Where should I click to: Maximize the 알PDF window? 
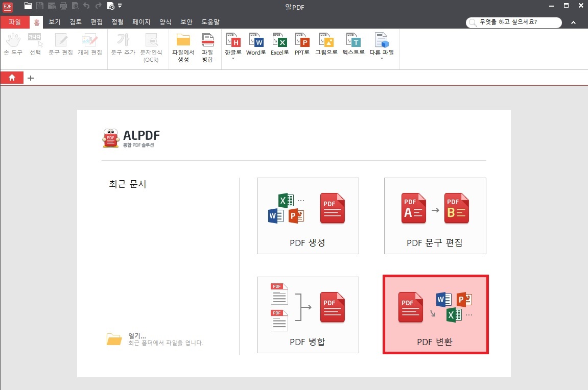pyautogui.click(x=566, y=6)
